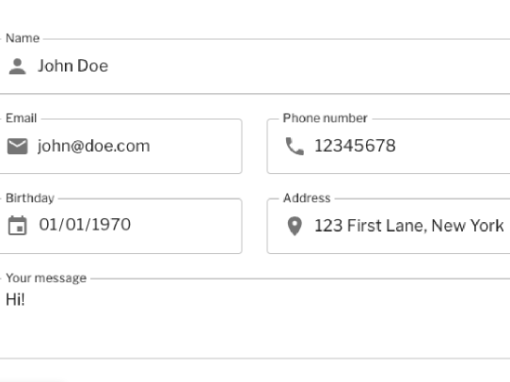510x382 pixels.
Task: Click the envelope icon in Email field
Action: click(x=17, y=146)
